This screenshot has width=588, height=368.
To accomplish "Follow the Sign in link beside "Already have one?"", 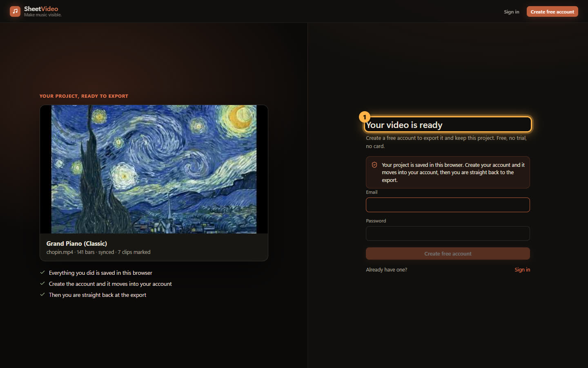I will 522,269.
